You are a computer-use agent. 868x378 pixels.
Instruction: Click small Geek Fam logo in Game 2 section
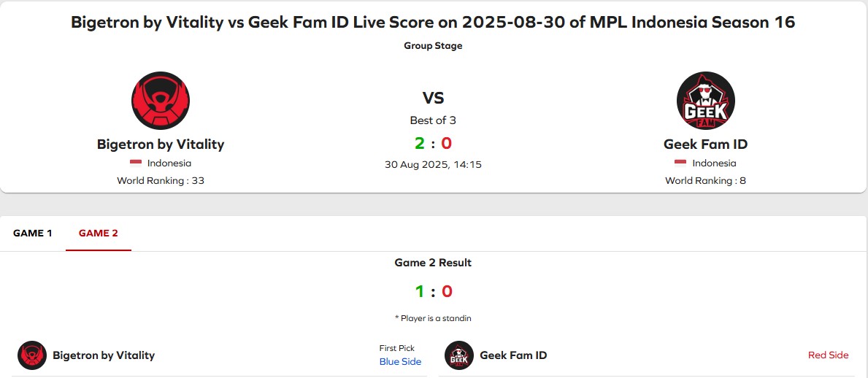[x=459, y=355]
